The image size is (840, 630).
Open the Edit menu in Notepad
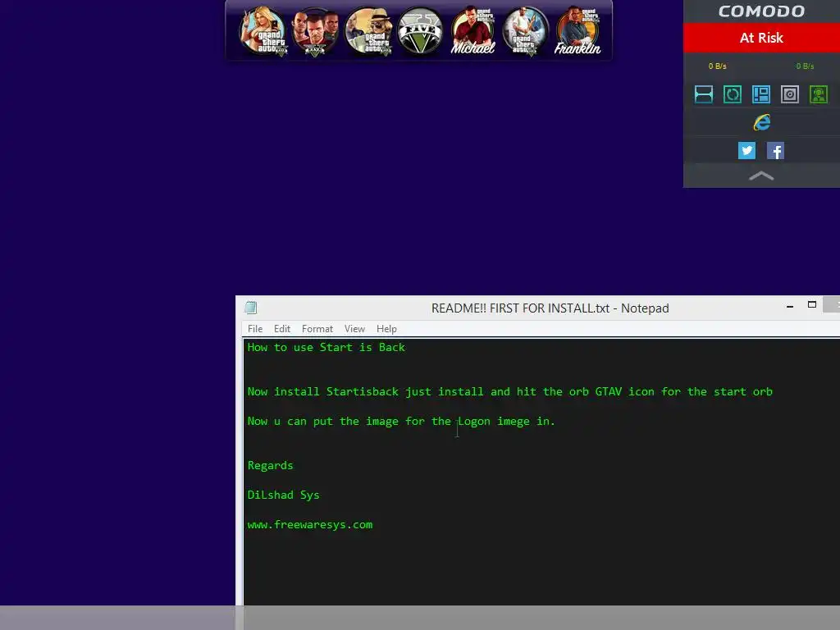282,329
